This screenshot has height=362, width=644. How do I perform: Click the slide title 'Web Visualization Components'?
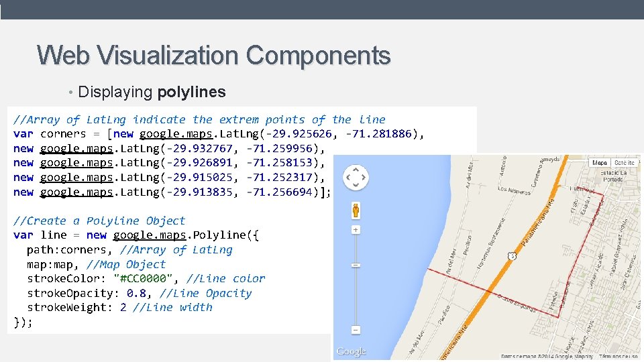[213, 55]
